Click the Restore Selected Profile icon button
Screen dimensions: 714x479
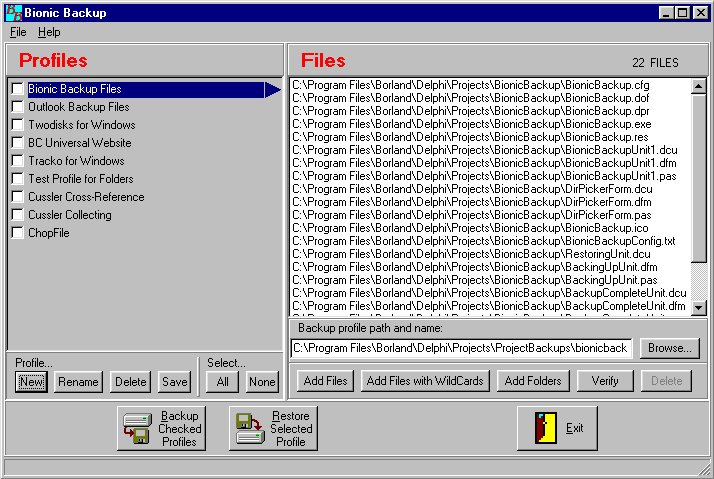(273, 428)
